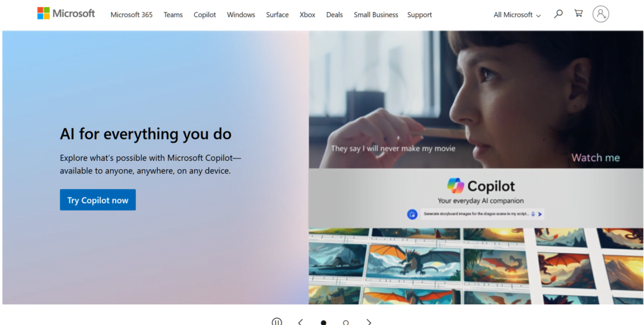Pause the hero carousel

pyautogui.click(x=277, y=322)
